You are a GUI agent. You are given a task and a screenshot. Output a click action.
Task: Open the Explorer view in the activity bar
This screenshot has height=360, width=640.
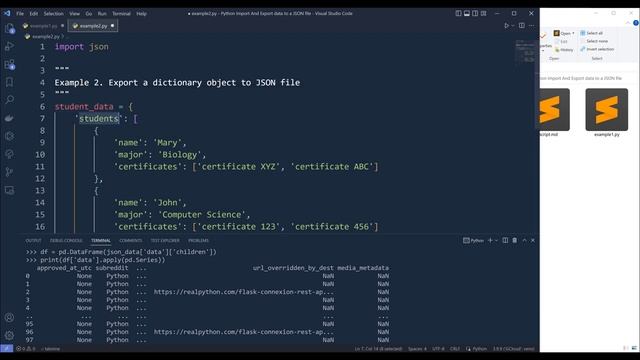tap(9, 29)
